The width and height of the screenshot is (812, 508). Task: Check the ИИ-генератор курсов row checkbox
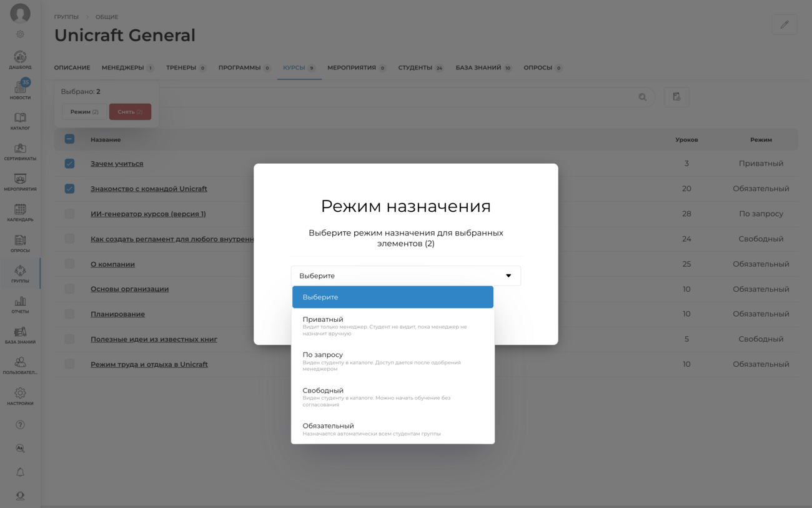coord(69,214)
